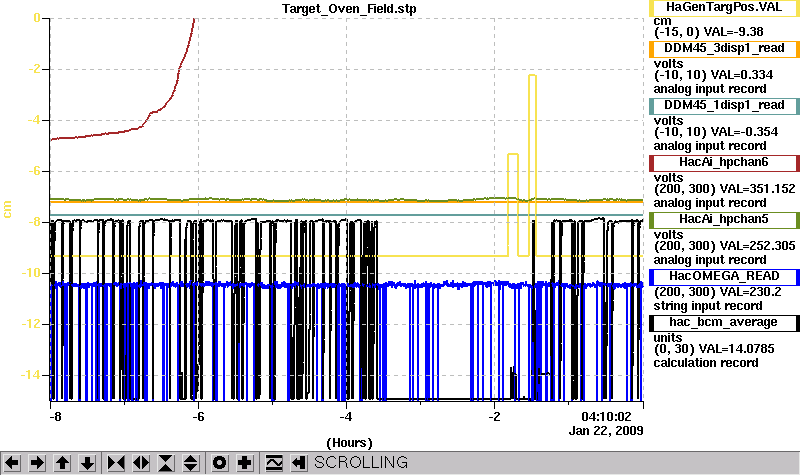Click the calculation record text

coord(706,363)
